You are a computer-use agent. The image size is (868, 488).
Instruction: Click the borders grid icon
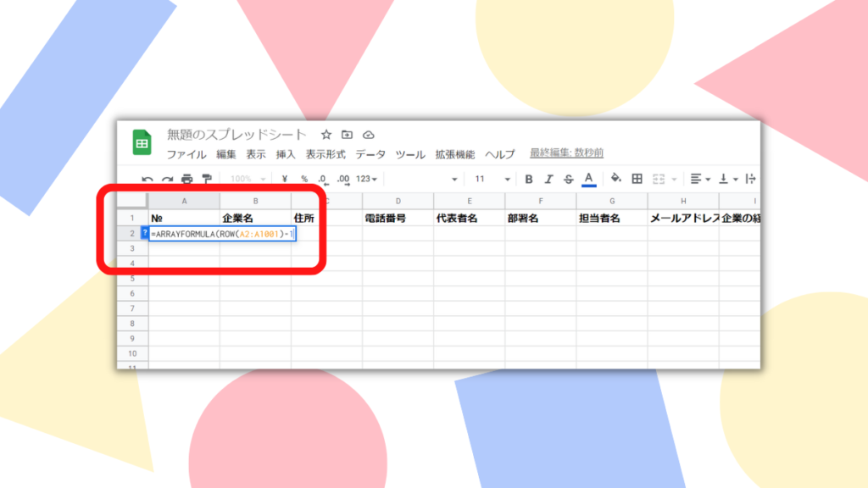coord(637,179)
